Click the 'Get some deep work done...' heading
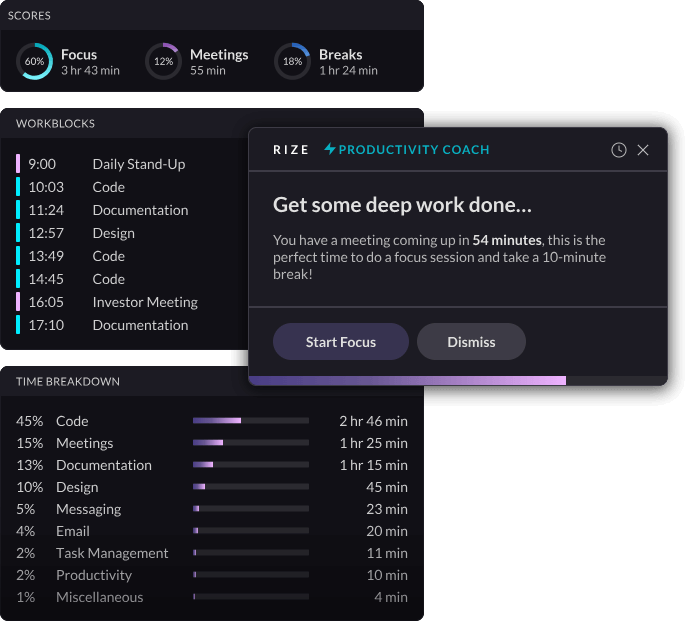Image resolution: width=686 pixels, height=621 pixels. [402, 205]
